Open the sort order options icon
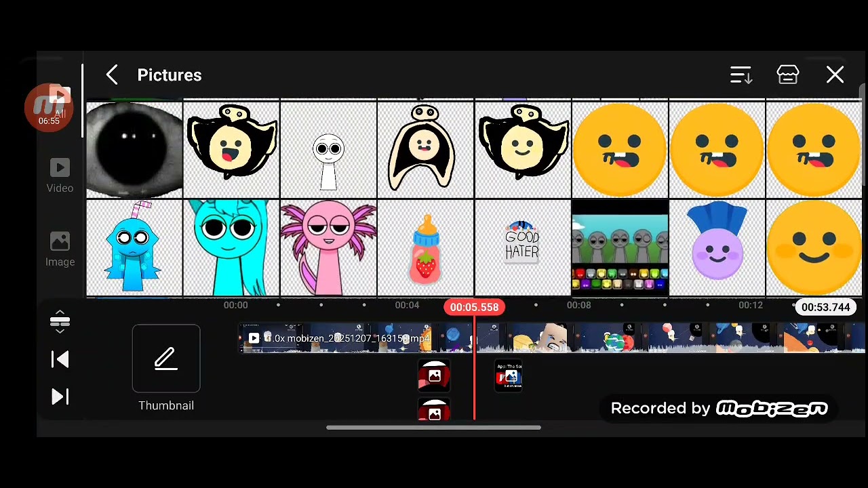 pos(741,75)
